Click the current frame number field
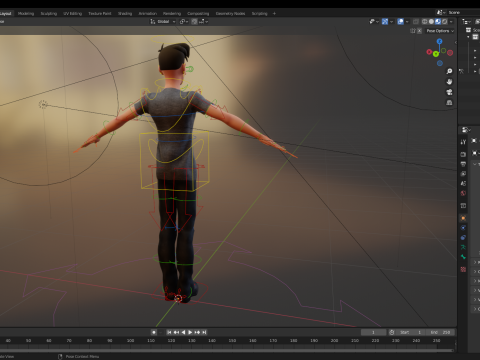 (x=373, y=332)
